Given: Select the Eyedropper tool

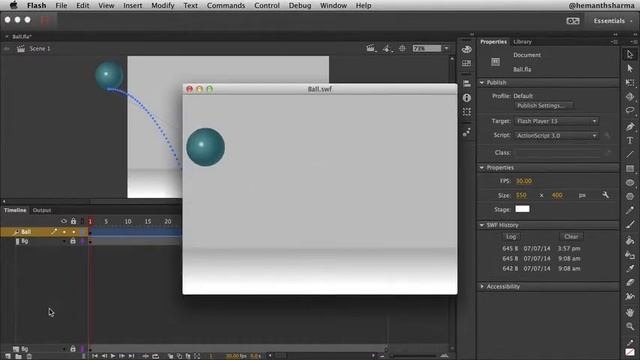Looking at the screenshot, I should [630, 269].
